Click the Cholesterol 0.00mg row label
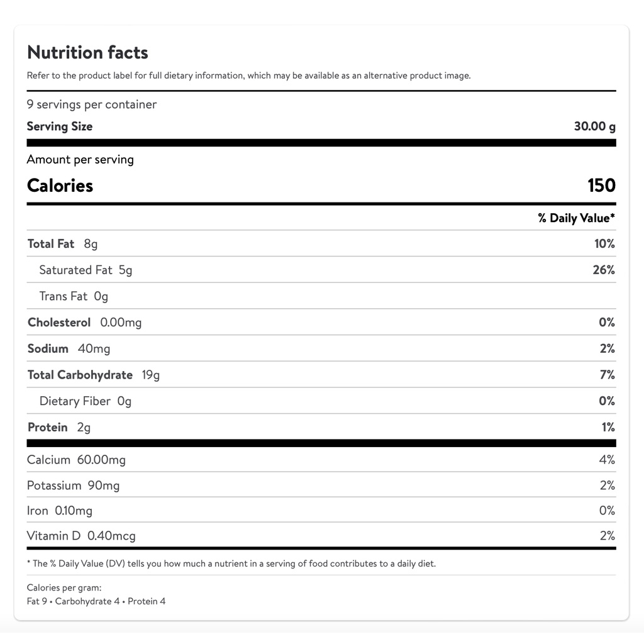Screen dimensions: 644x644 (x=85, y=323)
